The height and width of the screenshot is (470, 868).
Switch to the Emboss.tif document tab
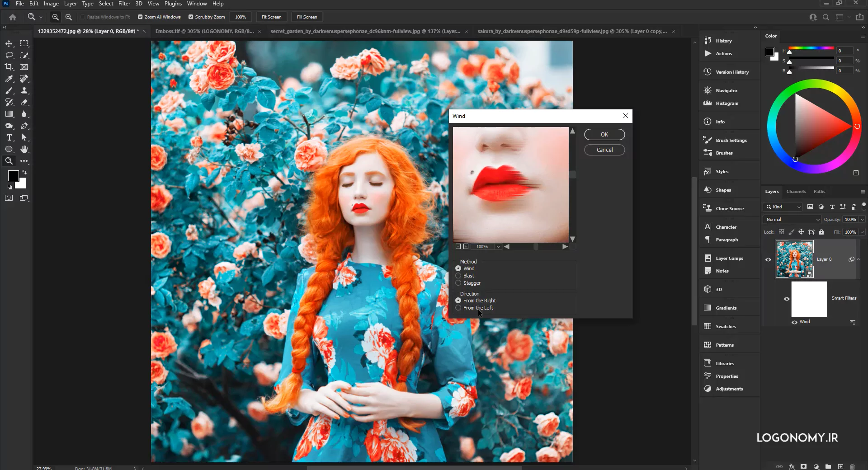pos(204,31)
